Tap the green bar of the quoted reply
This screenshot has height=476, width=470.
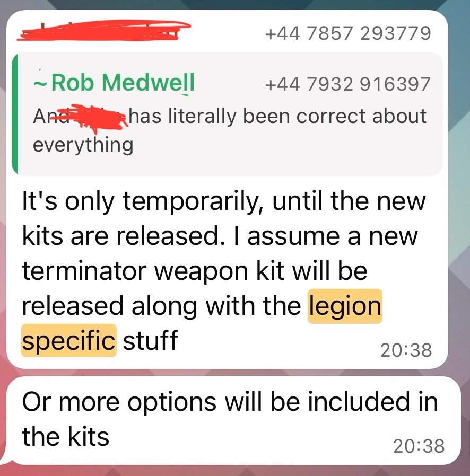[x=14, y=114]
